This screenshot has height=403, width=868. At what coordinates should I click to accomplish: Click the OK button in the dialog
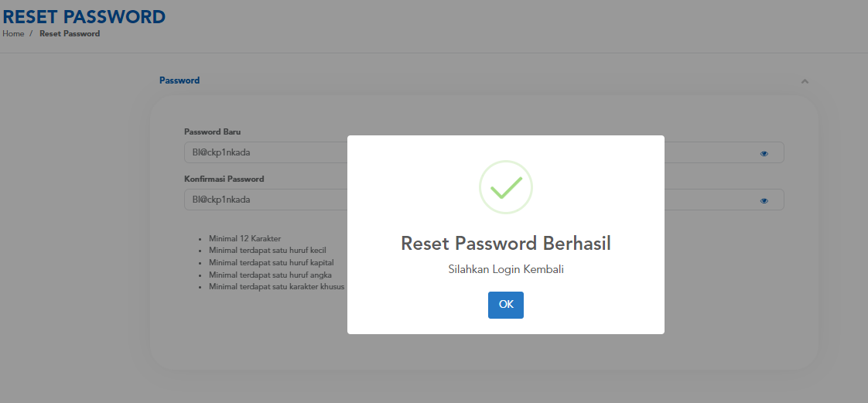coord(505,305)
